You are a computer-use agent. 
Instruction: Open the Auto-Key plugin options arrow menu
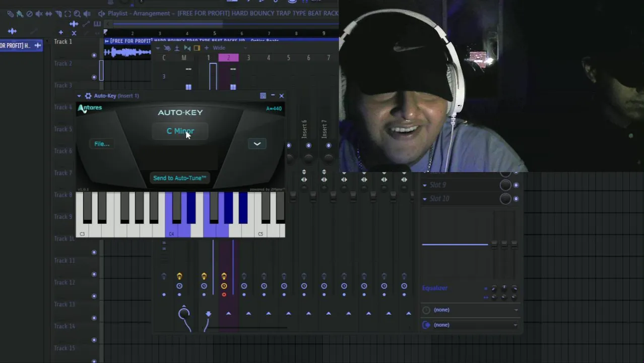pos(79,96)
